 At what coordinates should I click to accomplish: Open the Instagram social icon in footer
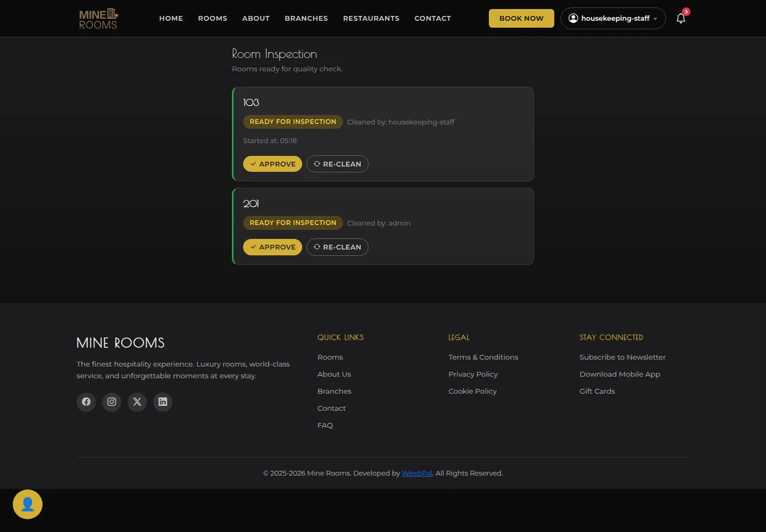click(112, 402)
